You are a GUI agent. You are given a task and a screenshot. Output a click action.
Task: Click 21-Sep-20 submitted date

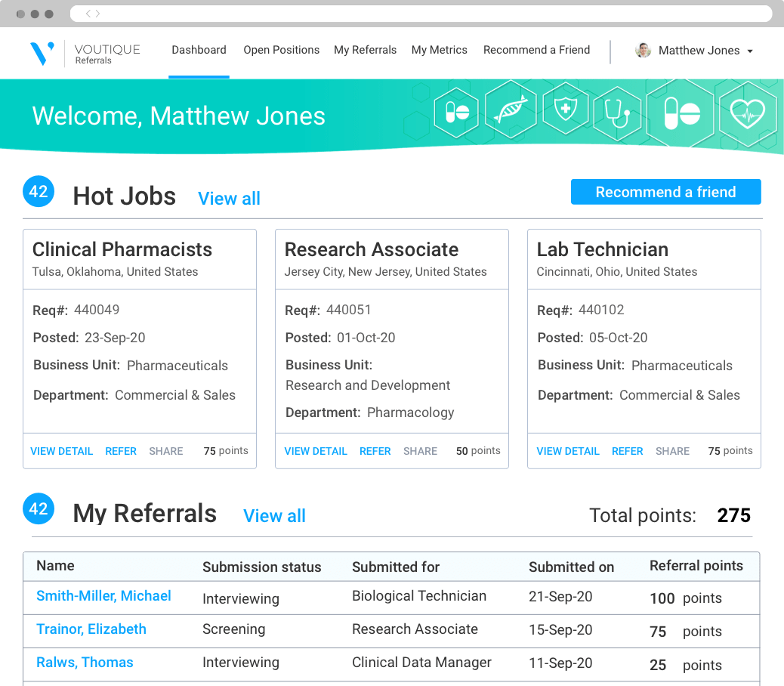(560, 597)
